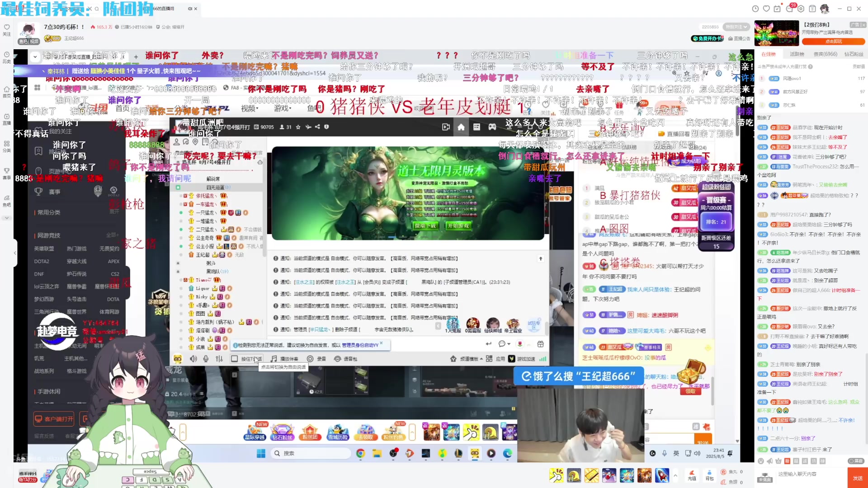Viewport: 868px width, 488px height.
Task: Open 应用 apps in streamed YY toolbar
Action: click(x=495, y=359)
